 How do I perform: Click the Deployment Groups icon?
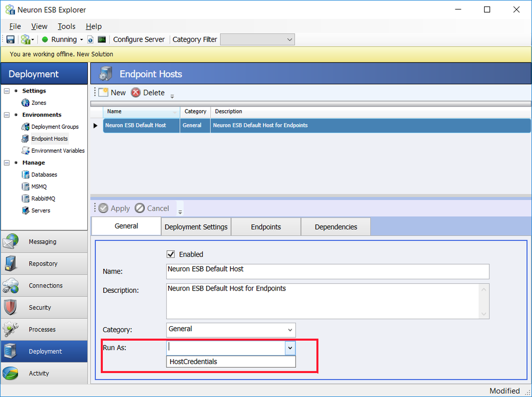click(x=25, y=127)
